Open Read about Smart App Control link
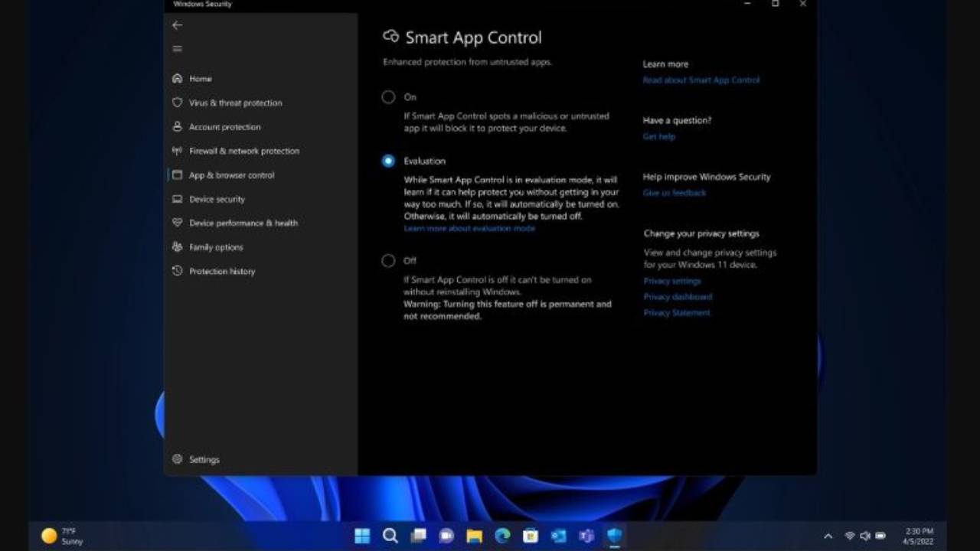The width and height of the screenshot is (980, 551). tap(701, 80)
